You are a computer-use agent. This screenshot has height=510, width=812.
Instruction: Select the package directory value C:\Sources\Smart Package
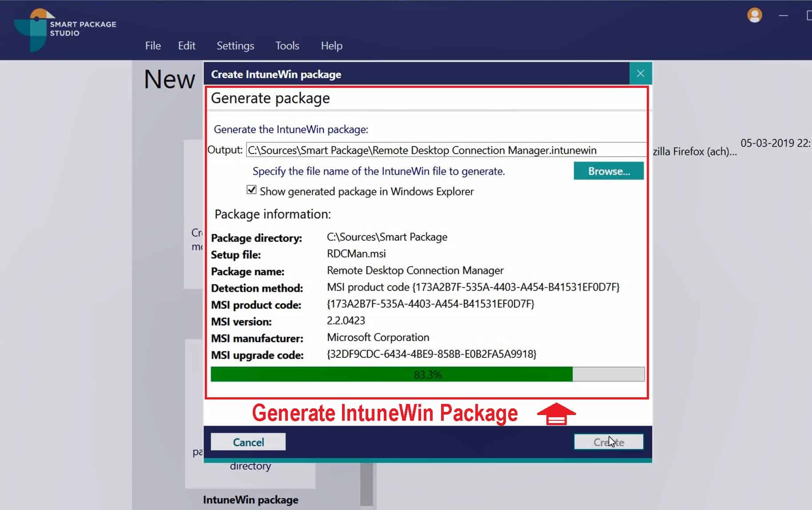387,237
